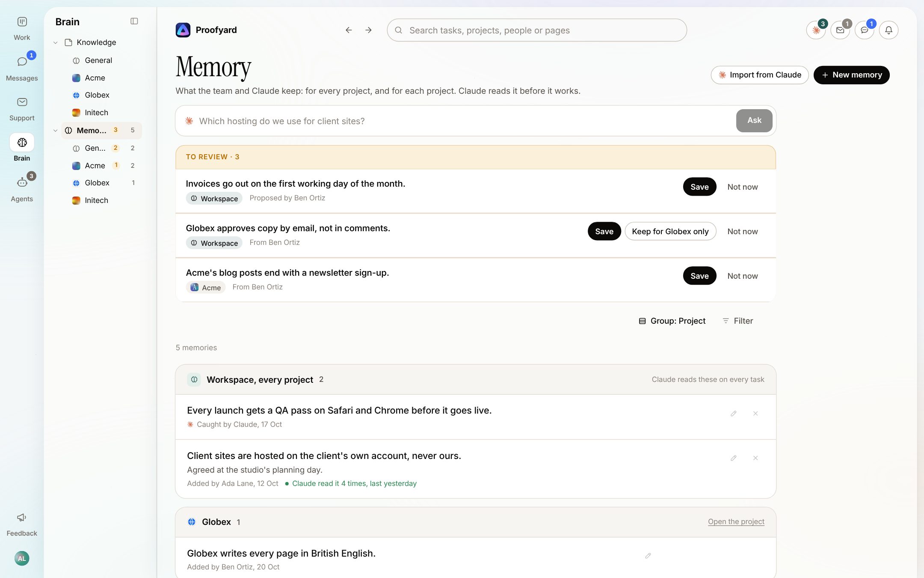Open Claude activity icon with badge 3

(816, 30)
